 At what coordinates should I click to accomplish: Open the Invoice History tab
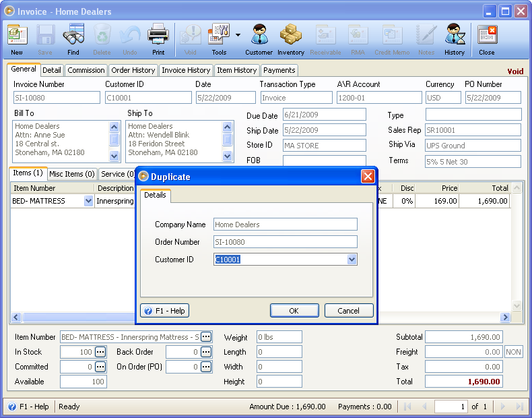[186, 70]
